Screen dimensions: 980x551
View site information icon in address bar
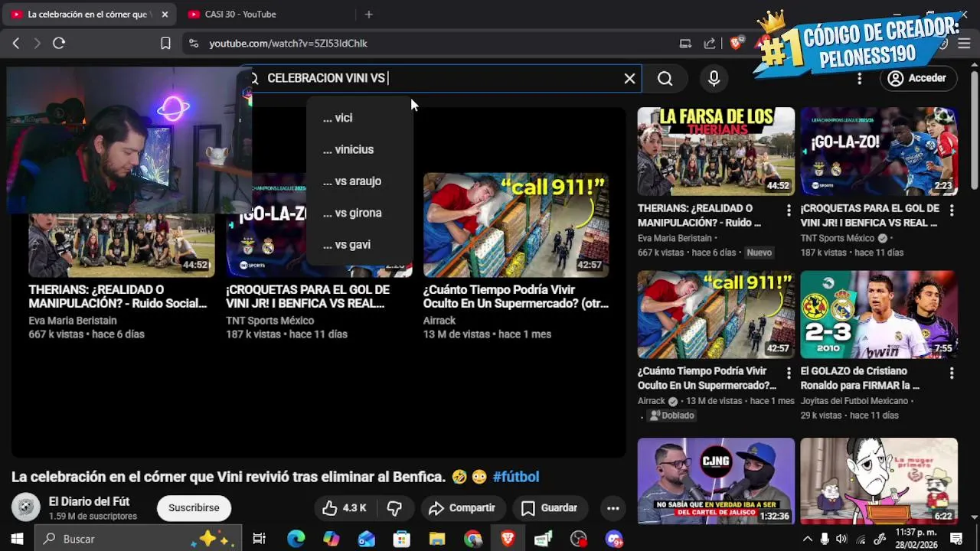[x=194, y=44]
